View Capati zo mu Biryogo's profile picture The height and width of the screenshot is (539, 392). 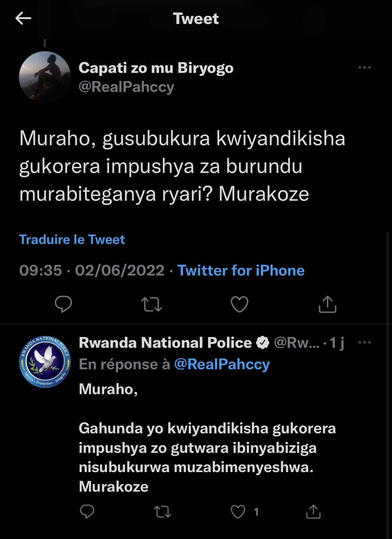pyautogui.click(x=45, y=77)
